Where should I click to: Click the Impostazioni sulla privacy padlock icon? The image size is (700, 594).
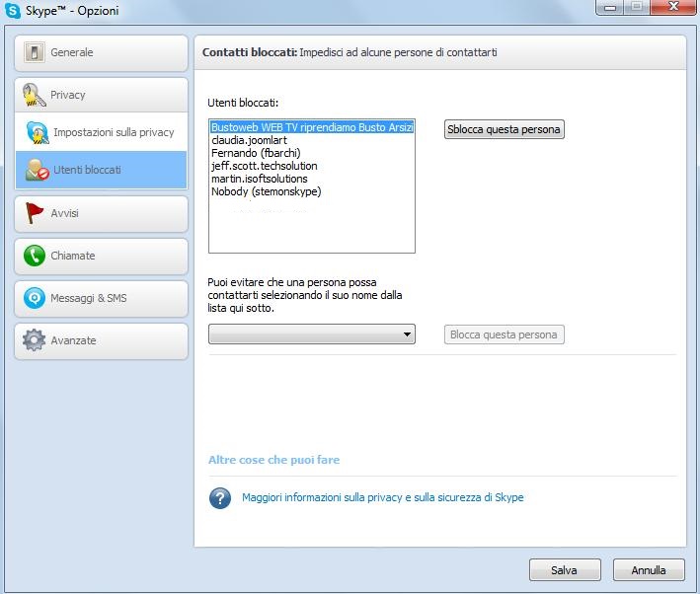[38, 132]
